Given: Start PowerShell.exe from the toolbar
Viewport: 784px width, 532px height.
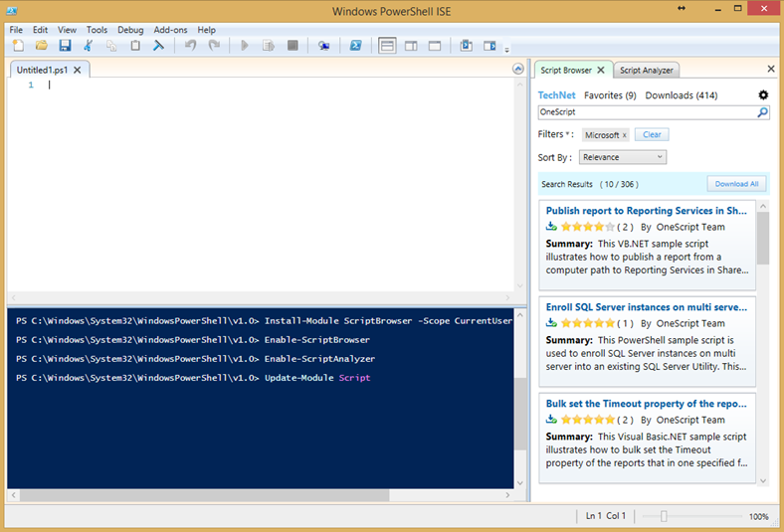Looking at the screenshot, I should coord(355,46).
